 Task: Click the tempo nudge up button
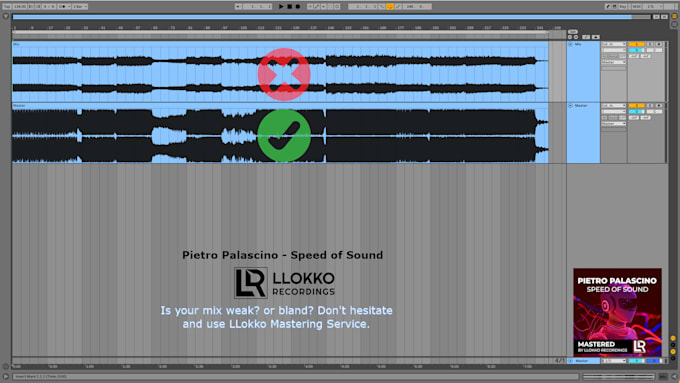click(38, 7)
